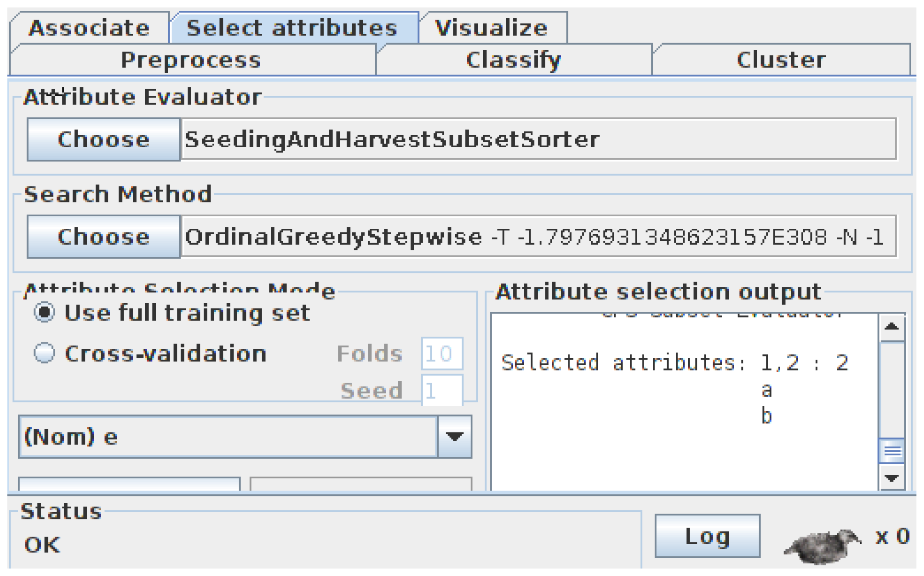The width and height of the screenshot is (924, 576).
Task: Click Choose button for Attribute Evaluator
Action: point(104,140)
